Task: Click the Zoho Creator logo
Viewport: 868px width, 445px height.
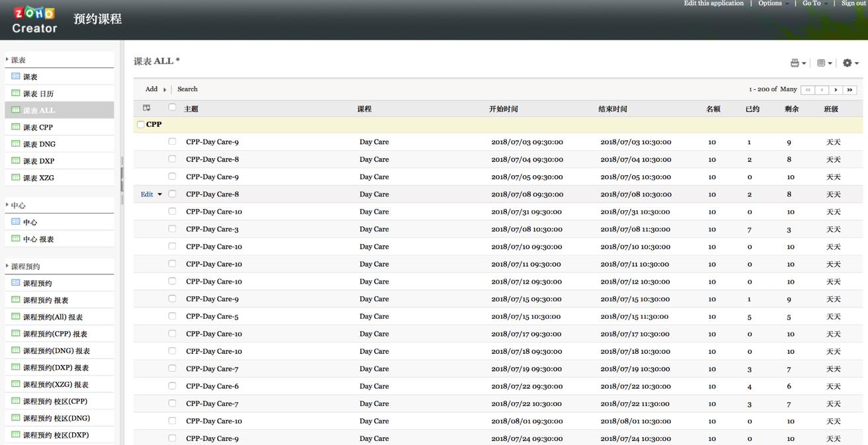Action: pos(34,20)
